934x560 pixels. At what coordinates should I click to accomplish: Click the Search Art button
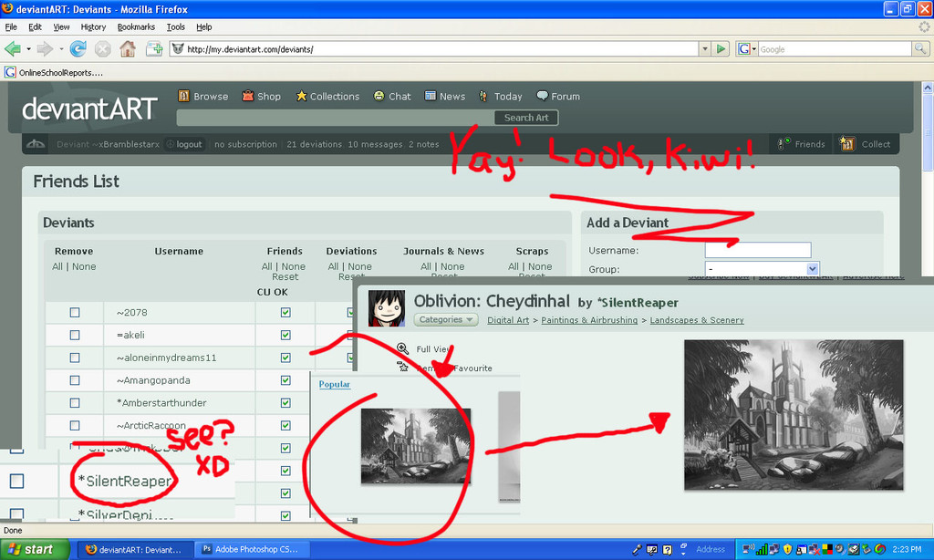tap(526, 118)
